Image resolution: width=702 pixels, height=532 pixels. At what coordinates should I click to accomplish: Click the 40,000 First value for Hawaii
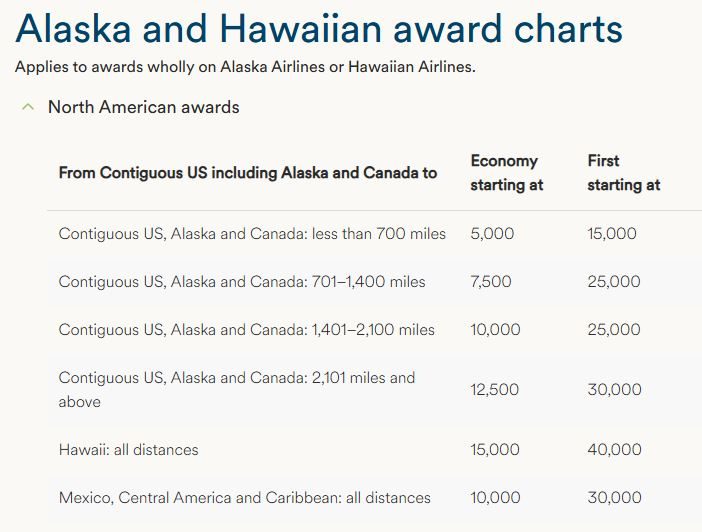(614, 450)
